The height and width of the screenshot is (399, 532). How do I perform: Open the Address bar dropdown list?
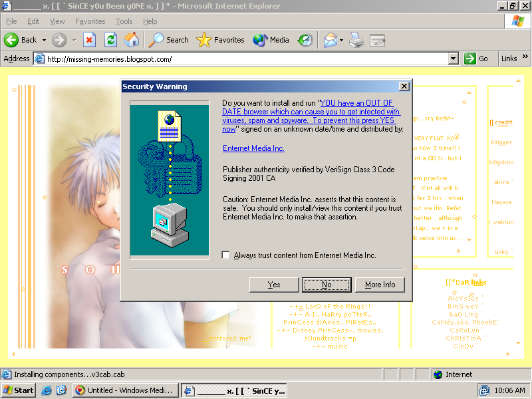pos(454,59)
